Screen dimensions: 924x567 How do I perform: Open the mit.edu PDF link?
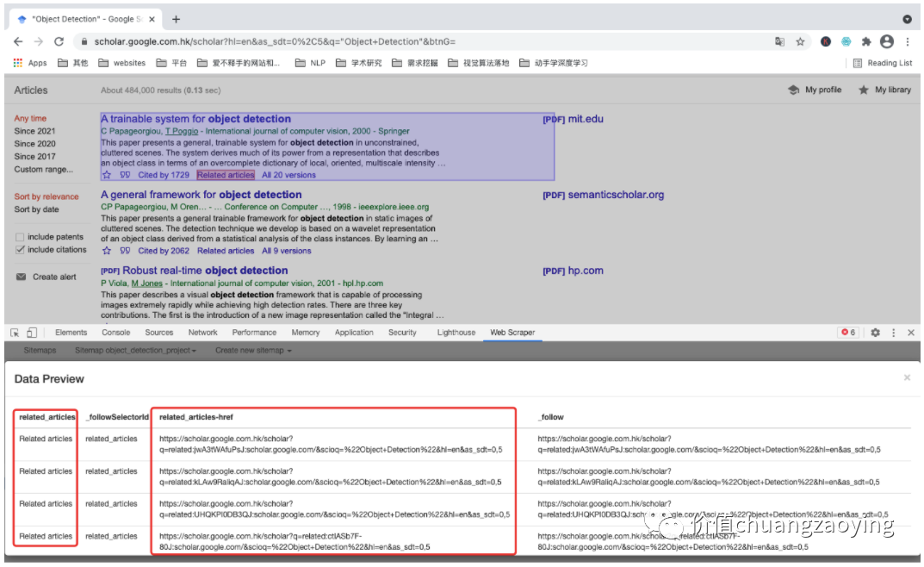pyautogui.click(x=573, y=119)
